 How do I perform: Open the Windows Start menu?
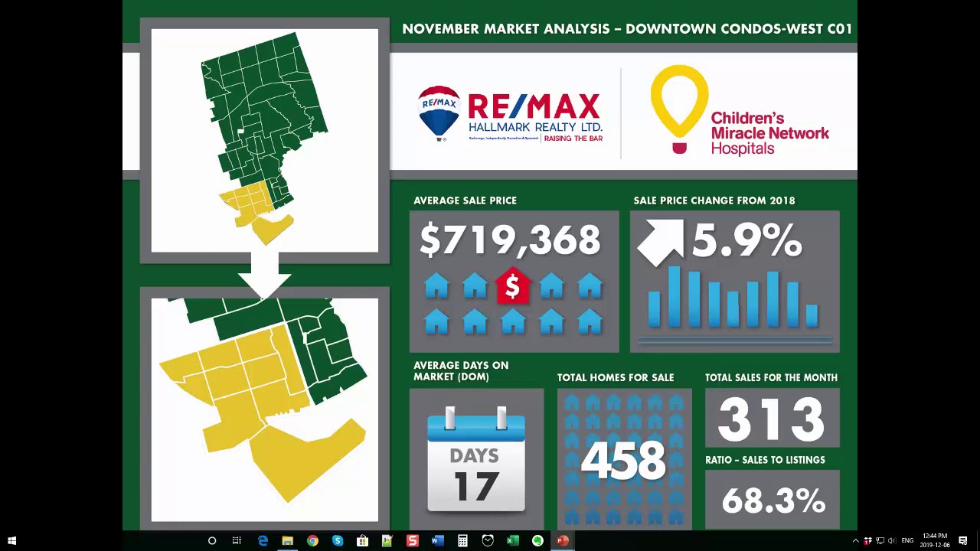tap(11, 541)
